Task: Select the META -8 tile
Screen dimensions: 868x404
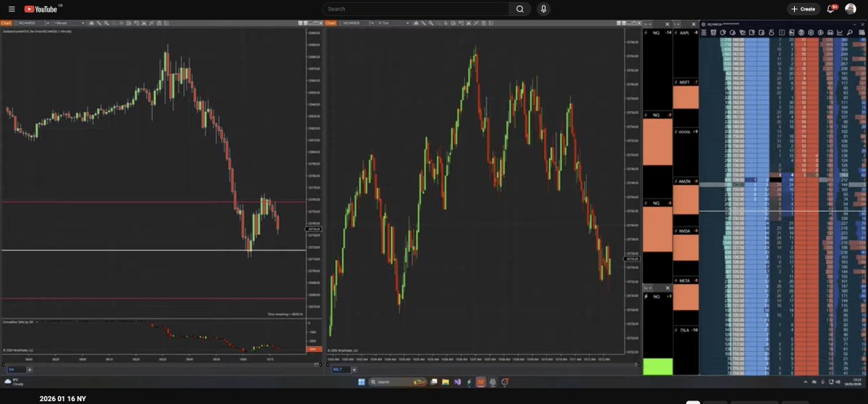Action: point(685,280)
